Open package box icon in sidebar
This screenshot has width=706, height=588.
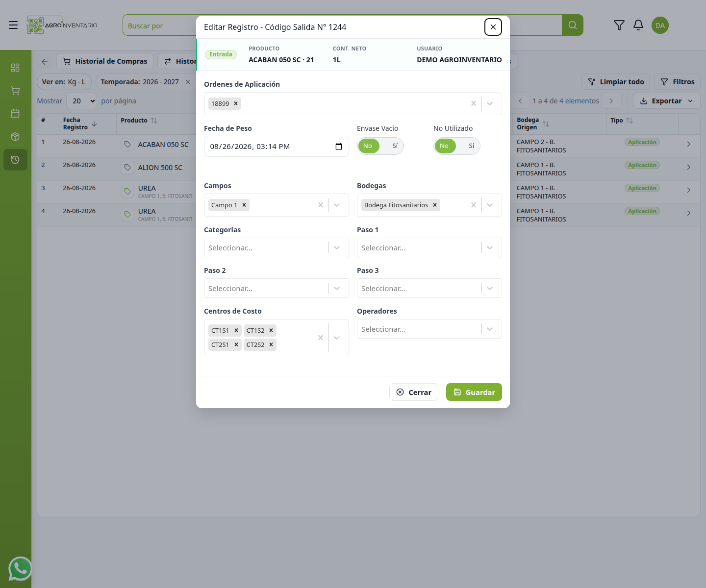click(15, 137)
